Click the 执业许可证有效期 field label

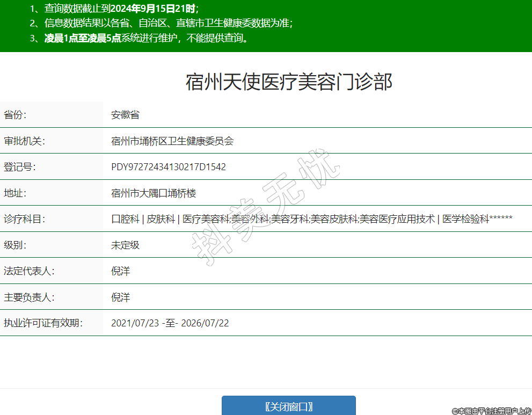43,323
